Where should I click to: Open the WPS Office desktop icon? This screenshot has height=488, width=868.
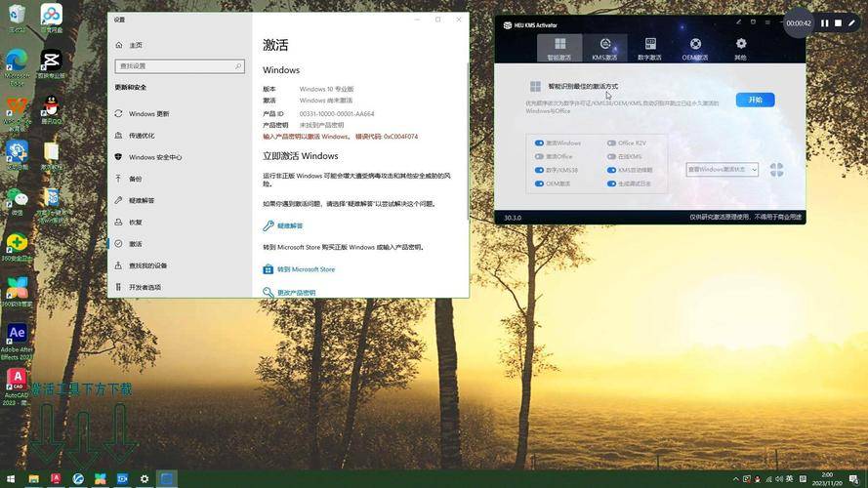pyautogui.click(x=17, y=113)
